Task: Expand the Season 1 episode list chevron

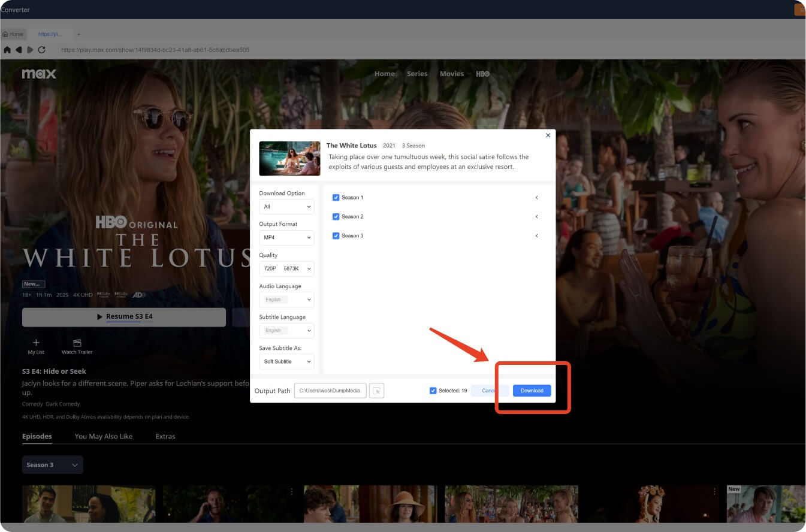Action: (x=536, y=198)
